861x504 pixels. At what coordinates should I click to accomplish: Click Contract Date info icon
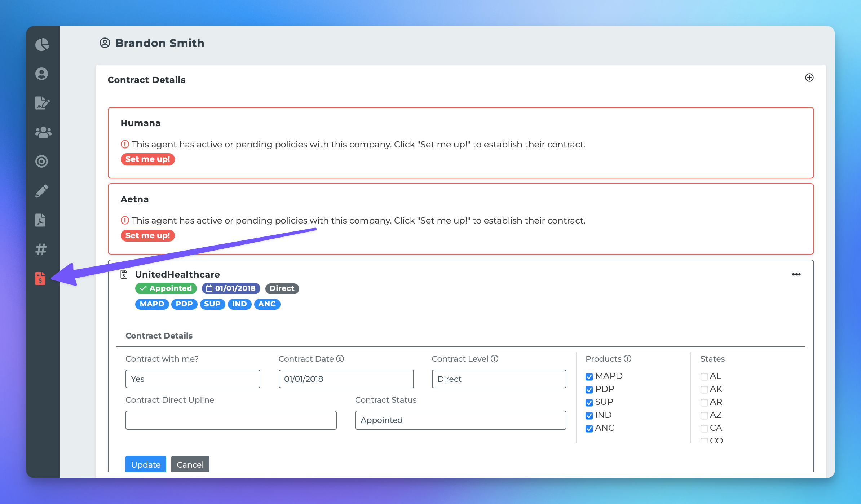pyautogui.click(x=340, y=359)
